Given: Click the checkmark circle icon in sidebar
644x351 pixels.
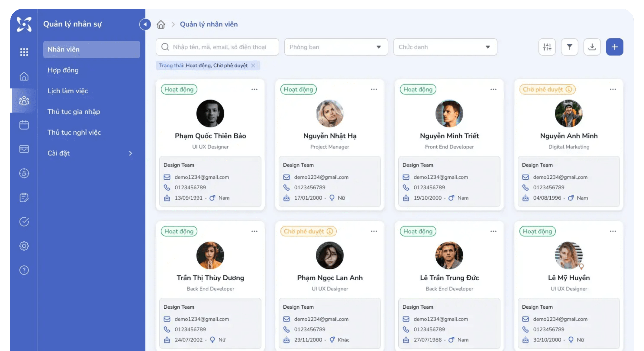Looking at the screenshot, I should point(24,222).
